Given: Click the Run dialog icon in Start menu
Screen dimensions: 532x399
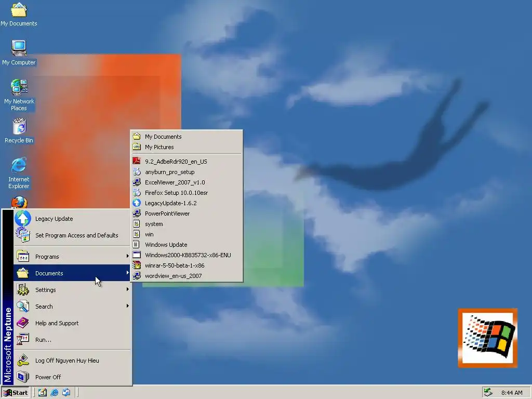Looking at the screenshot, I should coord(23,339).
